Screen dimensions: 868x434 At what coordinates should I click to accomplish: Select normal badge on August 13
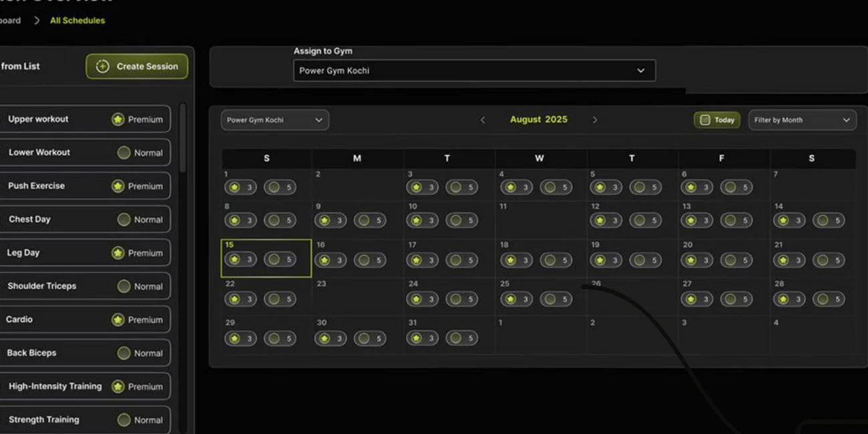point(736,220)
